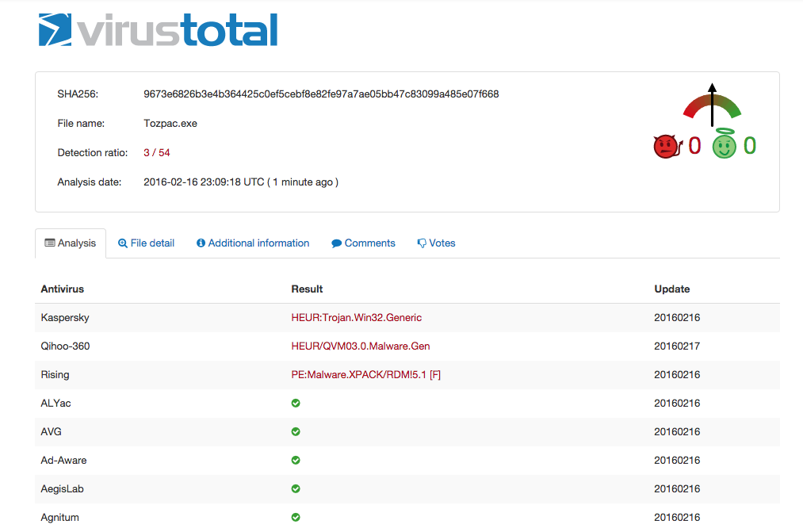The image size is (803, 532).
Task: Click update date 20160217 for Qihoo-360
Action: pyautogui.click(x=677, y=346)
